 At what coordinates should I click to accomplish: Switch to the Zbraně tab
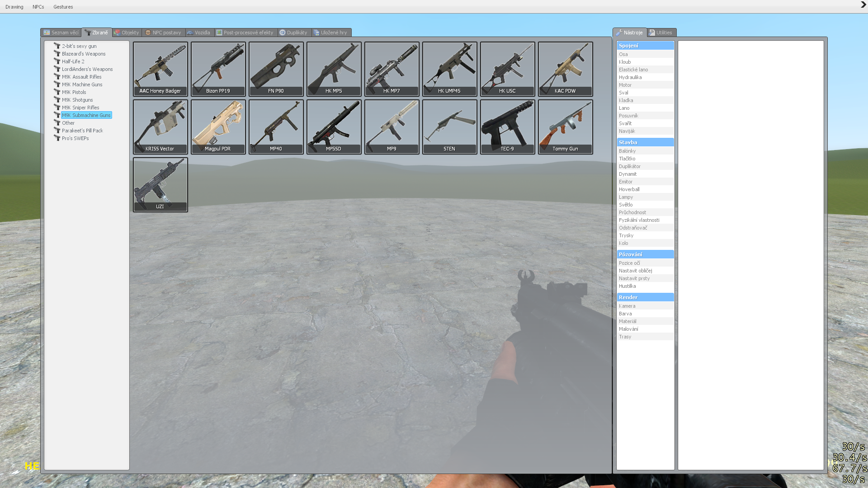pyautogui.click(x=97, y=33)
